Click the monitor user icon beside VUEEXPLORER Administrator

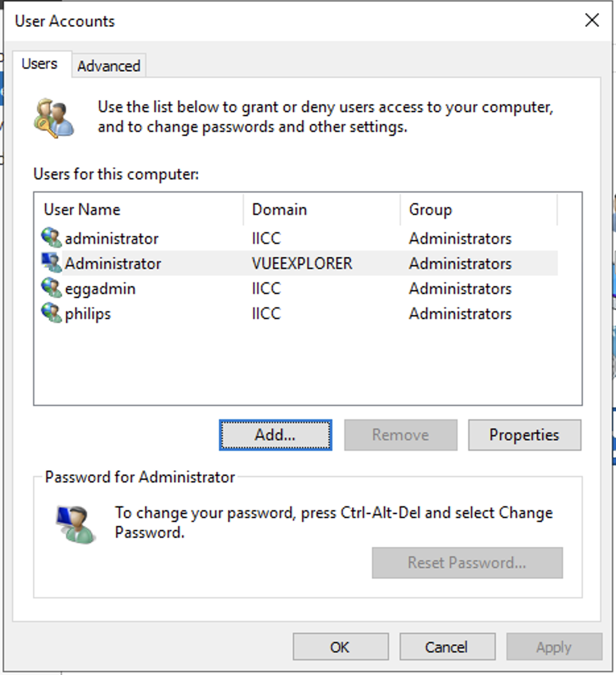[x=51, y=263]
